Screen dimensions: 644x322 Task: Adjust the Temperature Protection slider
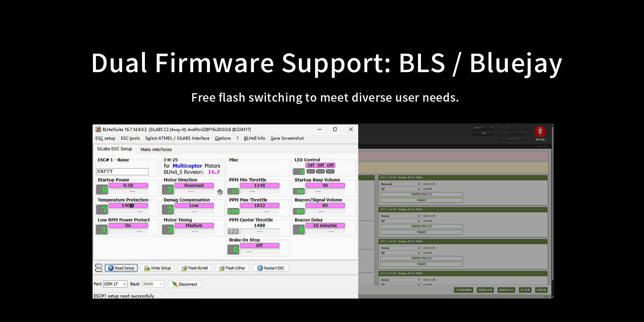click(128, 212)
